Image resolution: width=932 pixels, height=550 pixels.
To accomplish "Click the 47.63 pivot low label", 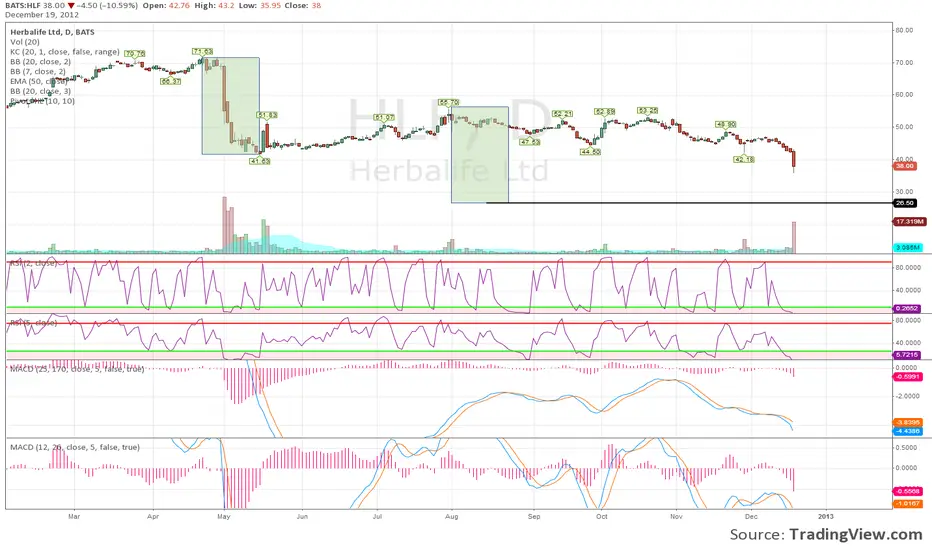I will [530, 142].
